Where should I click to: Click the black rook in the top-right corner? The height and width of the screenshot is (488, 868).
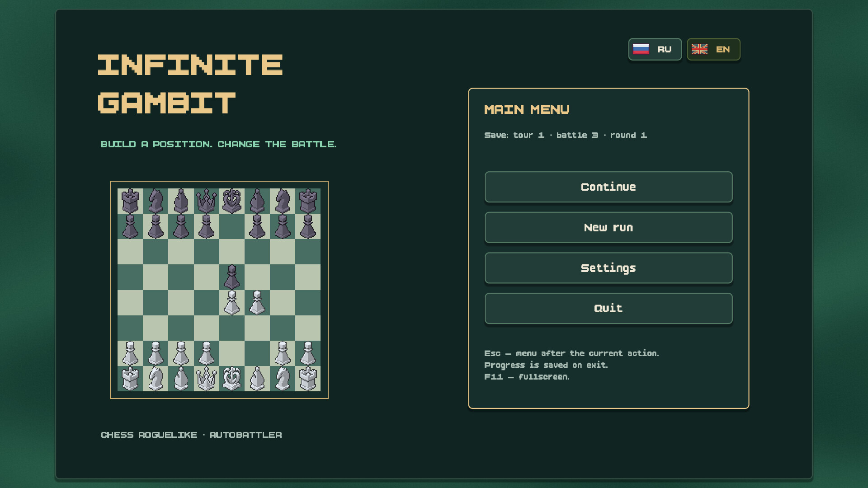pyautogui.click(x=308, y=201)
